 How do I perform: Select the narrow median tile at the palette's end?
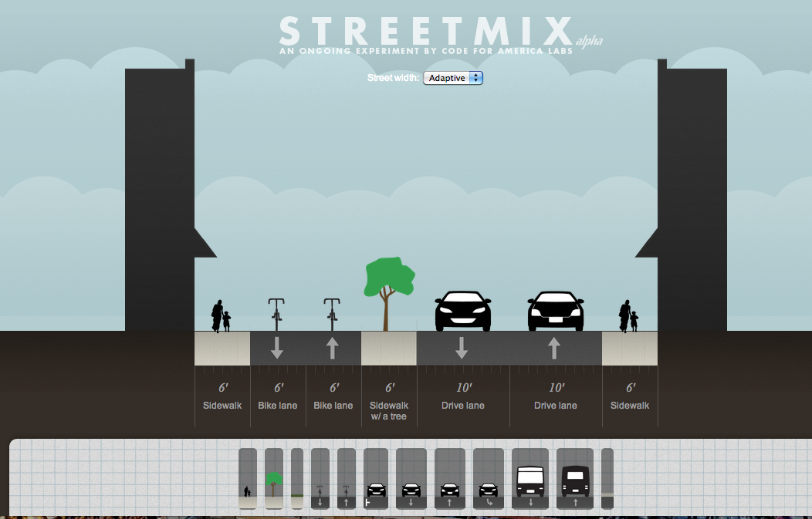[x=607, y=479]
